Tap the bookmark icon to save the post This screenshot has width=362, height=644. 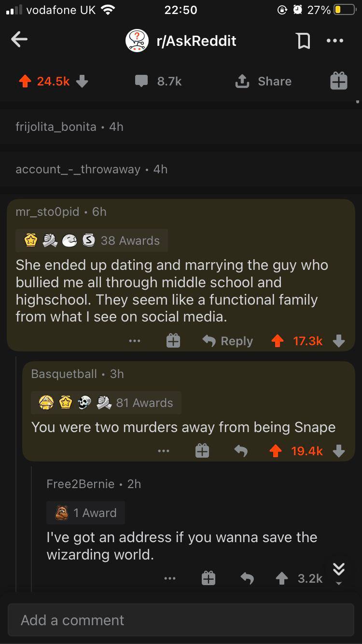pyautogui.click(x=303, y=41)
